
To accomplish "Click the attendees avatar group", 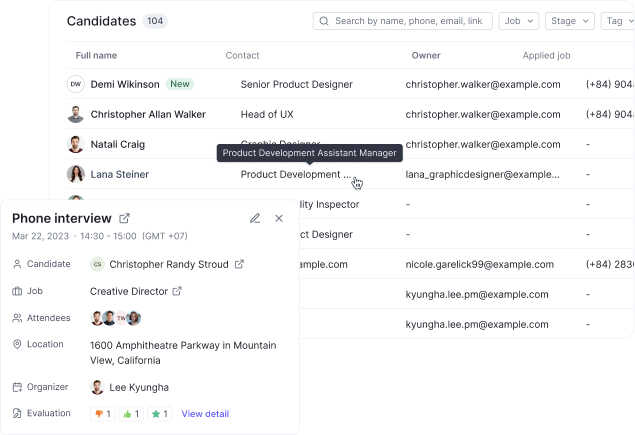I will pyautogui.click(x=115, y=318).
